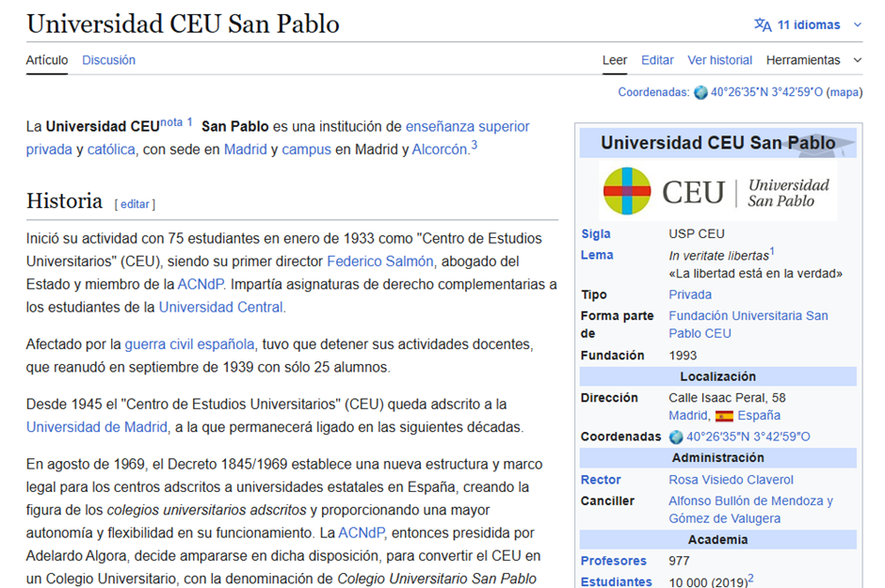The width and height of the screenshot is (885, 588).
Task: Click the globe icon beside top coordinates
Action: click(700, 92)
